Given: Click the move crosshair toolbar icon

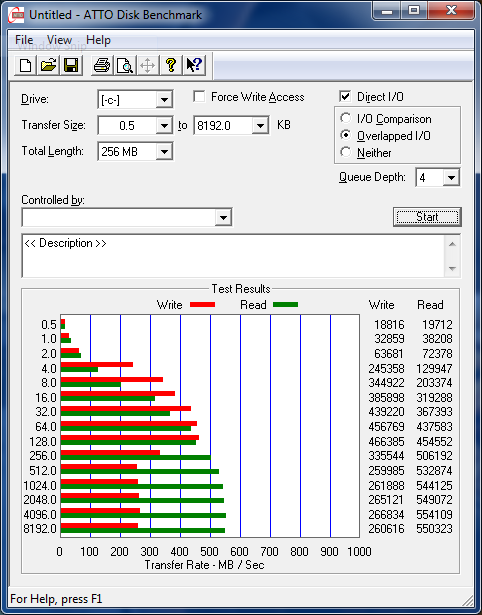Looking at the screenshot, I should point(147,65).
